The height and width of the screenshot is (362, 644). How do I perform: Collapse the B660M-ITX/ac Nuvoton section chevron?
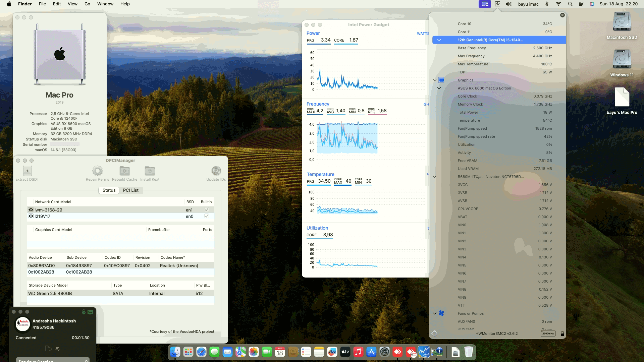click(x=435, y=177)
